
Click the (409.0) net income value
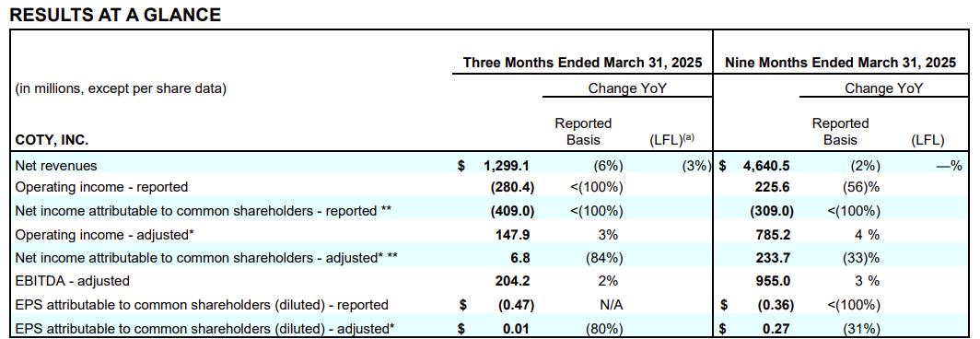click(512, 211)
